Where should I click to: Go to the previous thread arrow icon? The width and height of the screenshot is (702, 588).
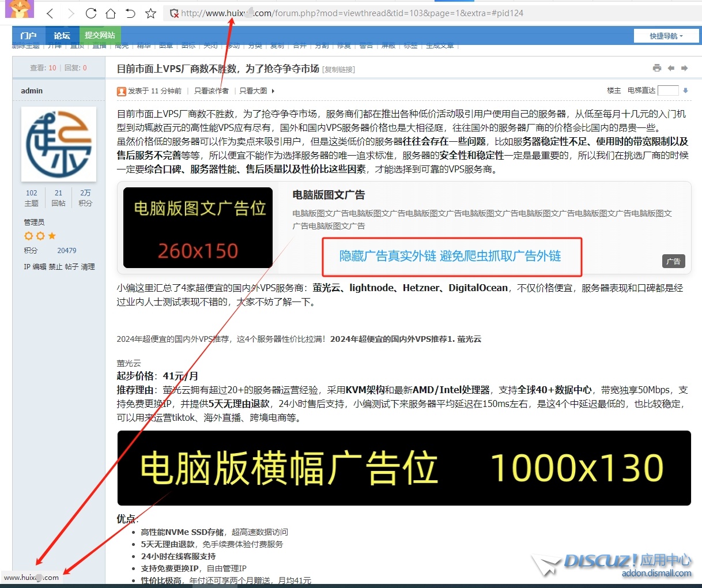(671, 68)
